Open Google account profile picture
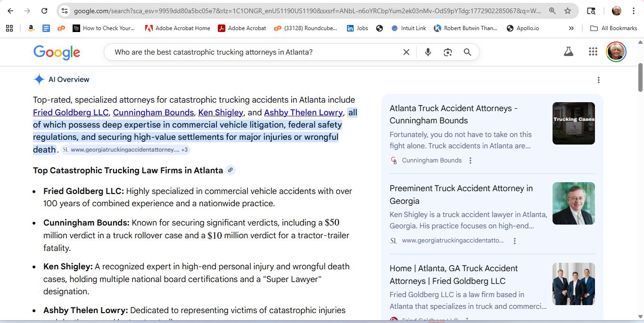 (616, 52)
